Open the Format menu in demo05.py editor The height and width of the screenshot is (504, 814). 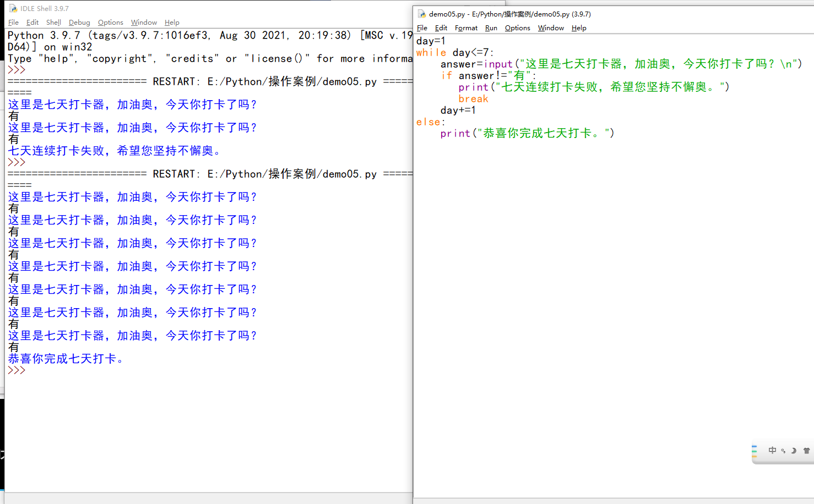[x=466, y=28]
